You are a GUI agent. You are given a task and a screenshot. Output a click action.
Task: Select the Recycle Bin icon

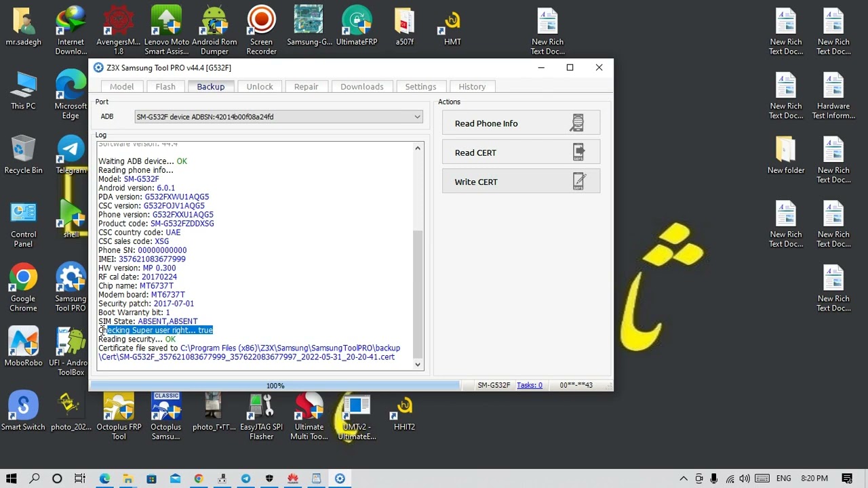(23, 155)
